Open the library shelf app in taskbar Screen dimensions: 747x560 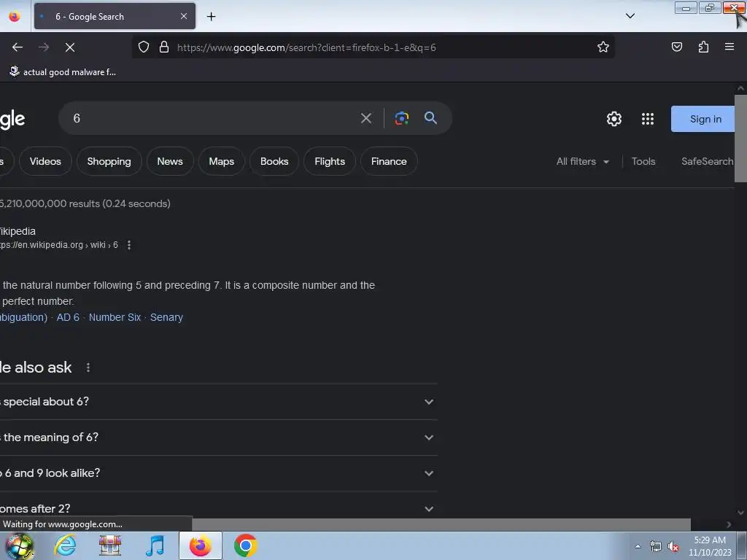coord(110,545)
